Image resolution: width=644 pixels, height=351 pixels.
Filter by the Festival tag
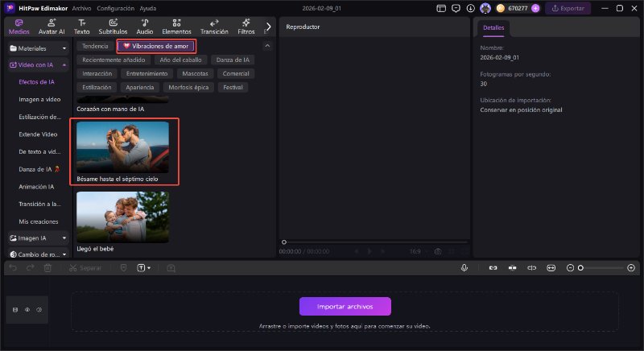[x=233, y=88]
